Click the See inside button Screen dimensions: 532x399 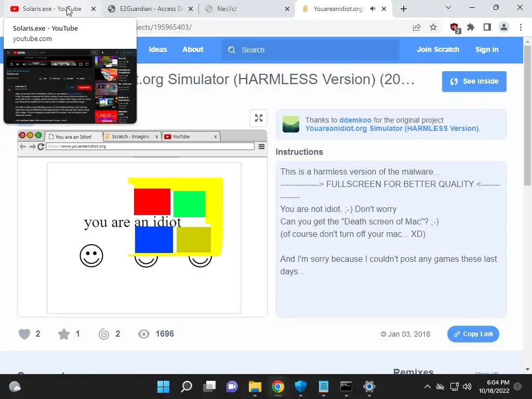pyautogui.click(x=474, y=82)
